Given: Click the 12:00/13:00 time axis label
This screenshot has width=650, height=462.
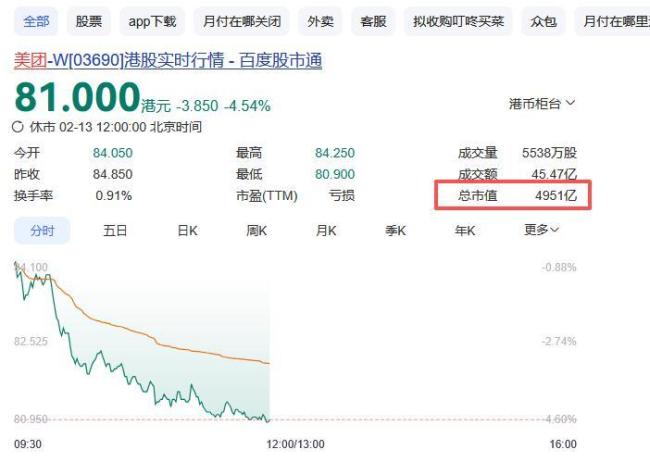Looking at the screenshot, I should [296, 444].
